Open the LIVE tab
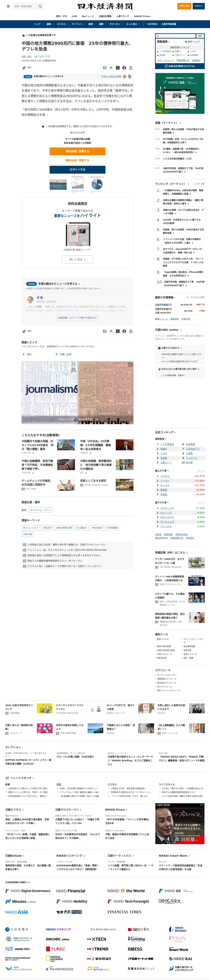 (74, 16)
